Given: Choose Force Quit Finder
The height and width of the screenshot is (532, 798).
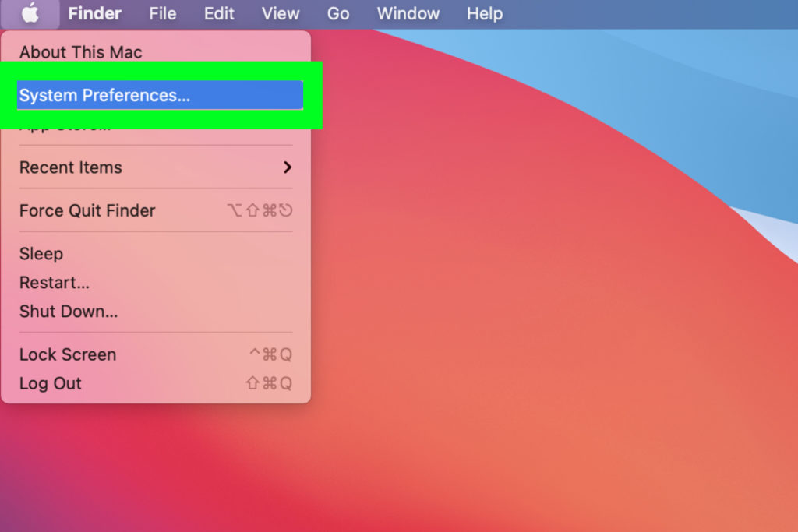Looking at the screenshot, I should (156, 210).
